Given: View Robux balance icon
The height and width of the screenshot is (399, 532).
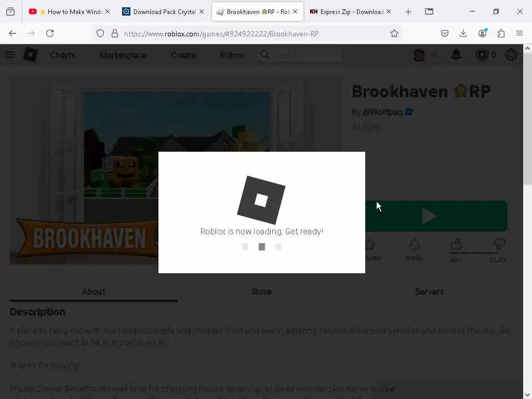Looking at the screenshot, I should [x=482, y=55].
